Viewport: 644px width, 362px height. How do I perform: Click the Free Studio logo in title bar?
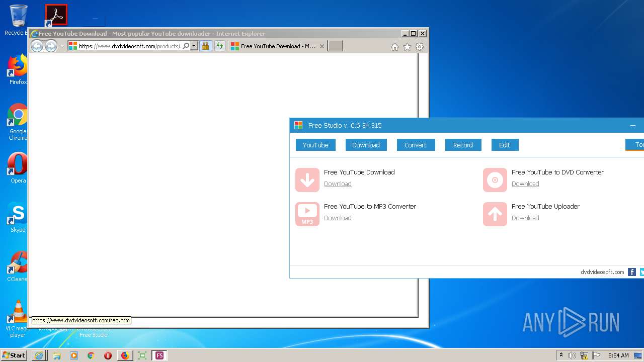298,125
